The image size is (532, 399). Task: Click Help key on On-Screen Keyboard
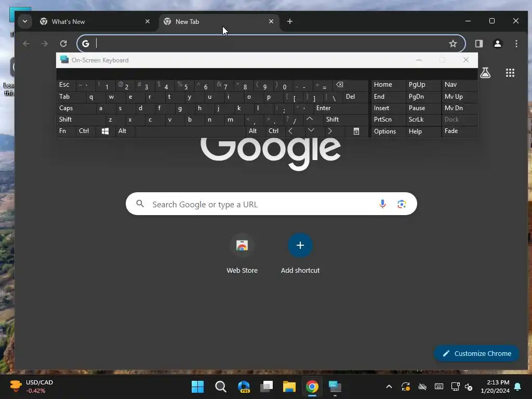coord(423,131)
